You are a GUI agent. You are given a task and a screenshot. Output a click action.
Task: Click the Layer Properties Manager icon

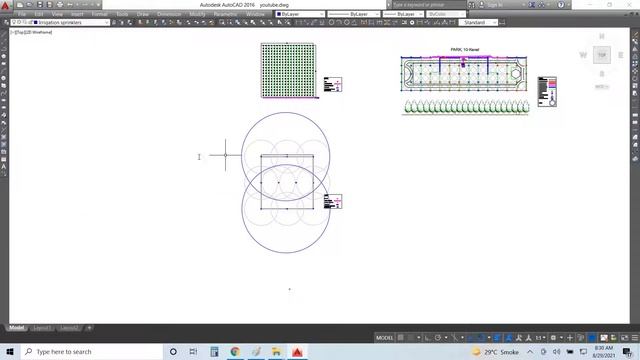tap(6, 22)
